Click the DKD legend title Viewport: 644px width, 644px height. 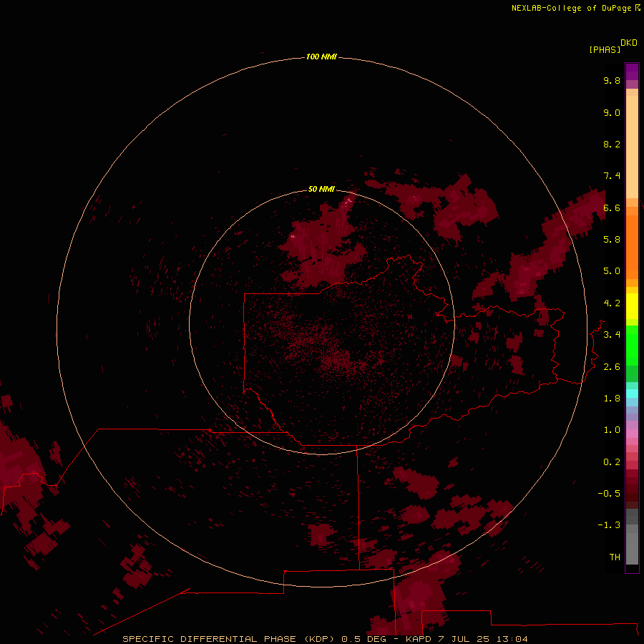(x=629, y=42)
